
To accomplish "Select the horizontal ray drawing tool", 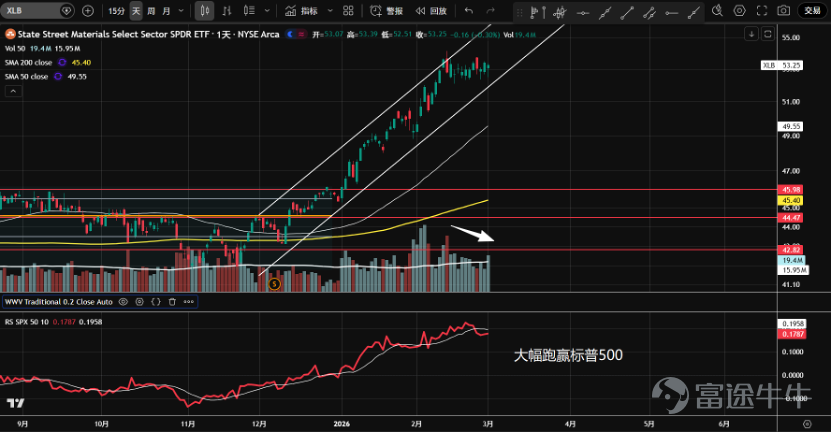I will (672, 12).
